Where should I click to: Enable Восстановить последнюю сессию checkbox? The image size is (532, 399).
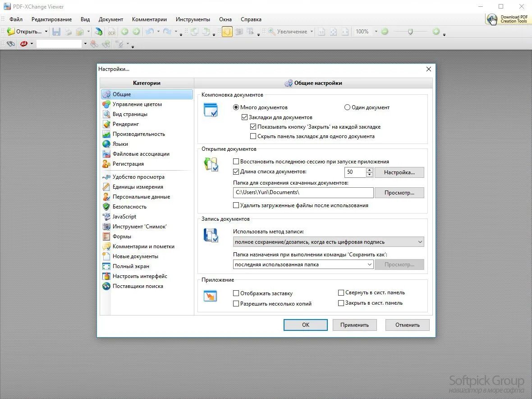point(236,162)
